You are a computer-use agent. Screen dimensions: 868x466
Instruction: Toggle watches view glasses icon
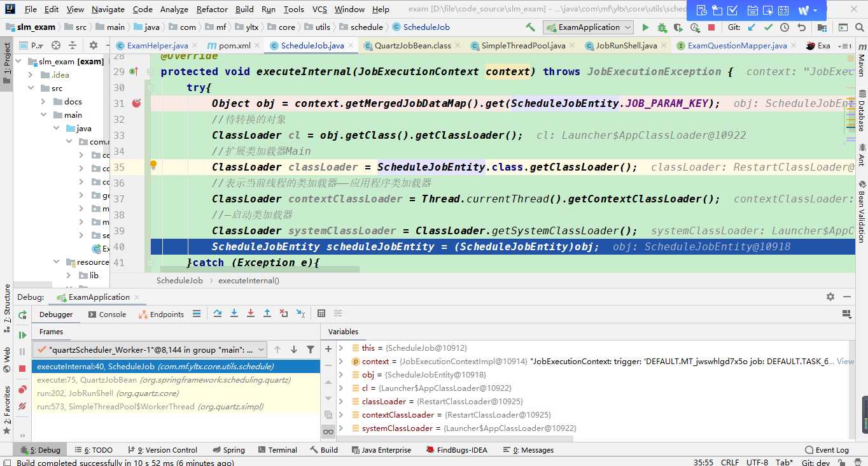(x=328, y=431)
